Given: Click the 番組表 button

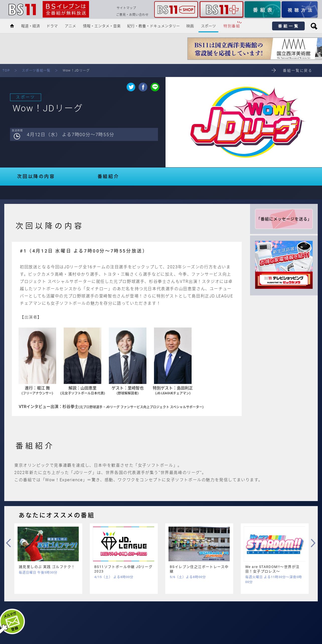Looking at the screenshot, I should (x=263, y=10).
